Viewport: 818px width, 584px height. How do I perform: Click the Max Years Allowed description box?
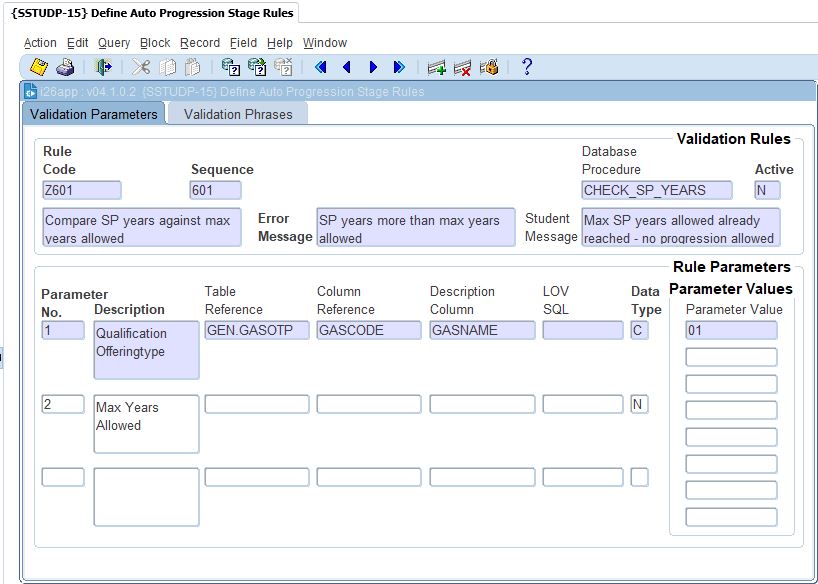tap(146, 424)
